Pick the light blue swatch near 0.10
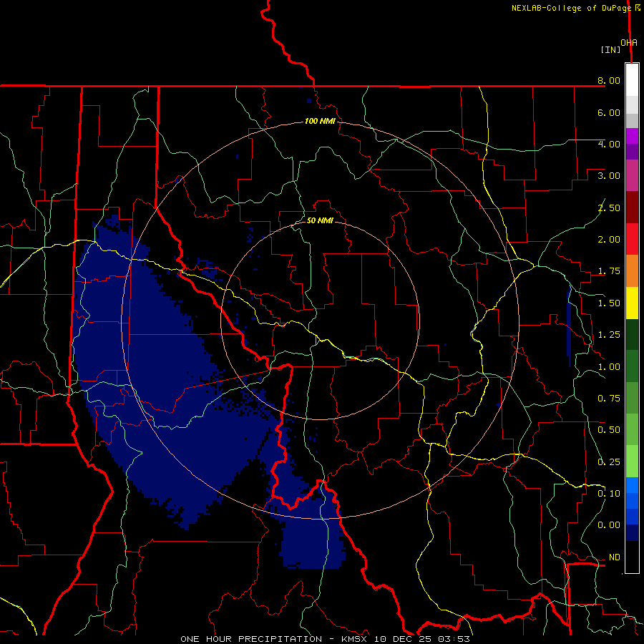The height and width of the screenshot is (644, 644). pyautogui.click(x=632, y=485)
